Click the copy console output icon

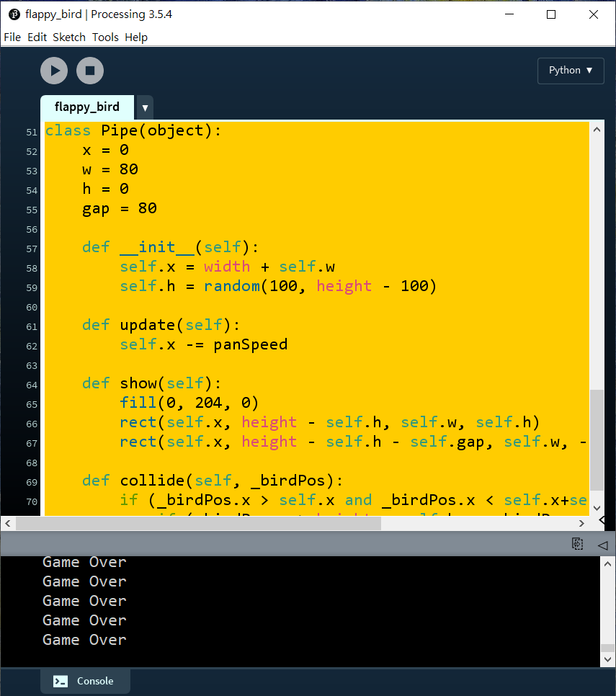(x=577, y=544)
